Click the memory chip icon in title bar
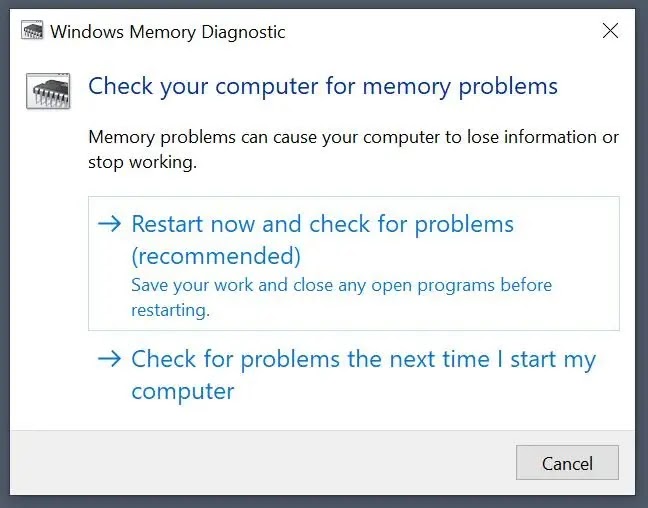 pos(32,31)
